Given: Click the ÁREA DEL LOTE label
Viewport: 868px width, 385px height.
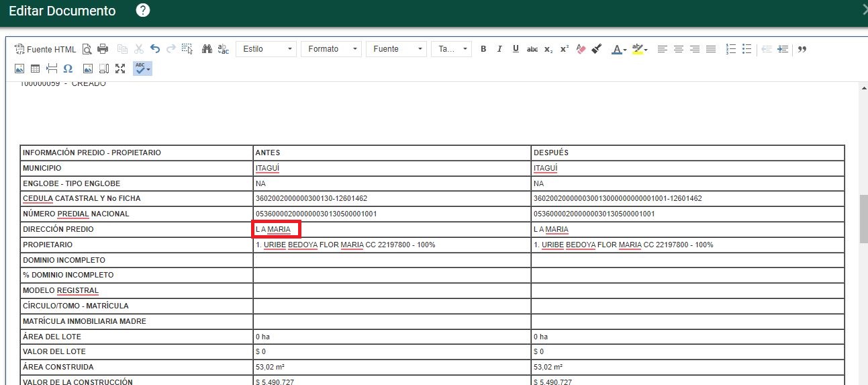Looking at the screenshot, I should 52,337.
